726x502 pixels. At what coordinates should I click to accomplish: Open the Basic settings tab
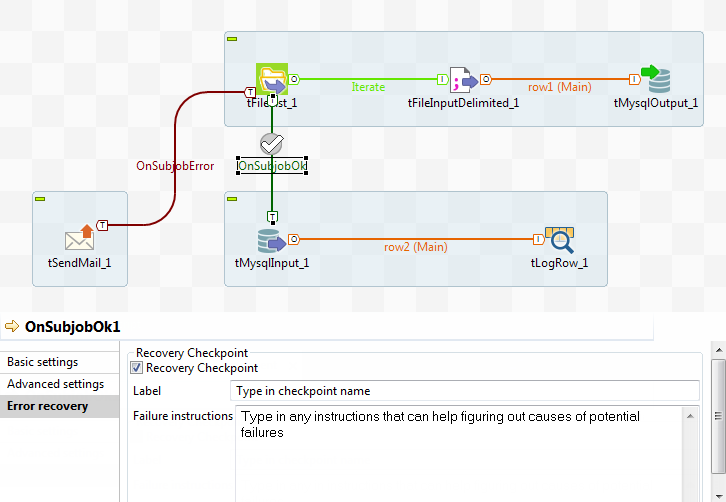43,362
